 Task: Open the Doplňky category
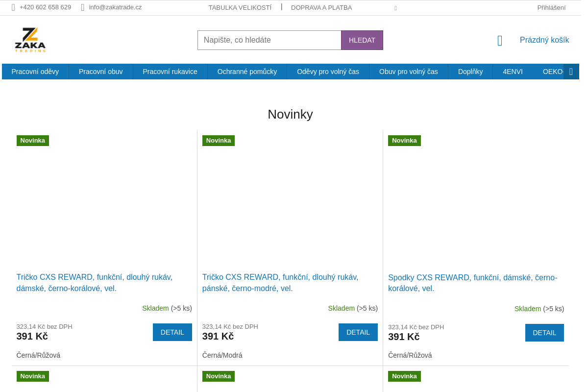(x=470, y=72)
